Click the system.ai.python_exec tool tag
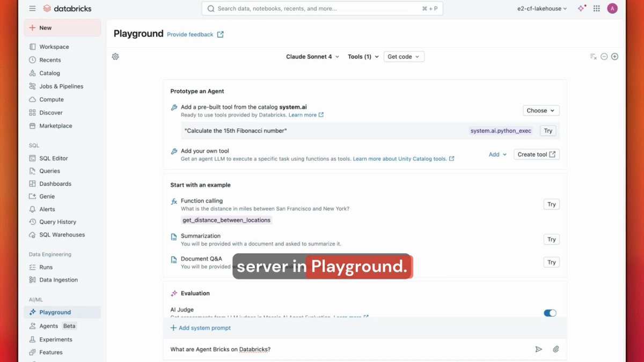Screen dimensions: 644x362 tap(501, 131)
